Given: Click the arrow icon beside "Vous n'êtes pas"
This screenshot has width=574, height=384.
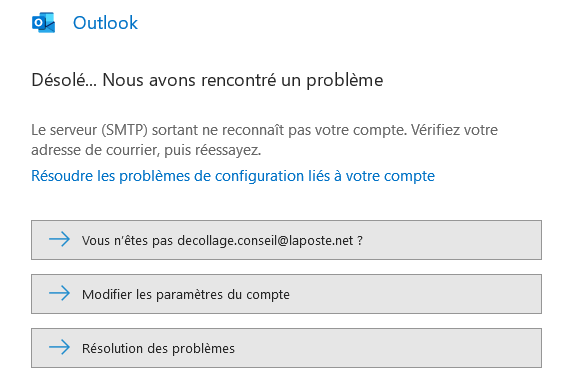Looking at the screenshot, I should point(59,239).
